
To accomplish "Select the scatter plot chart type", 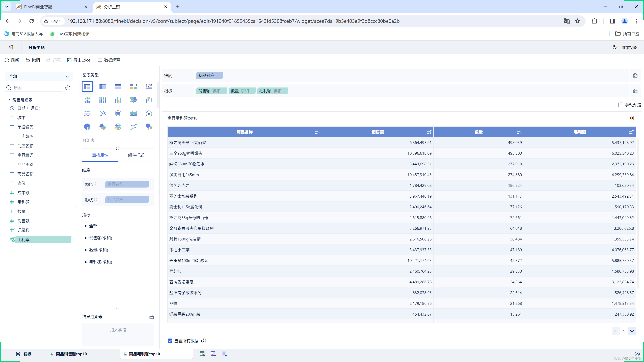I will click(x=133, y=127).
